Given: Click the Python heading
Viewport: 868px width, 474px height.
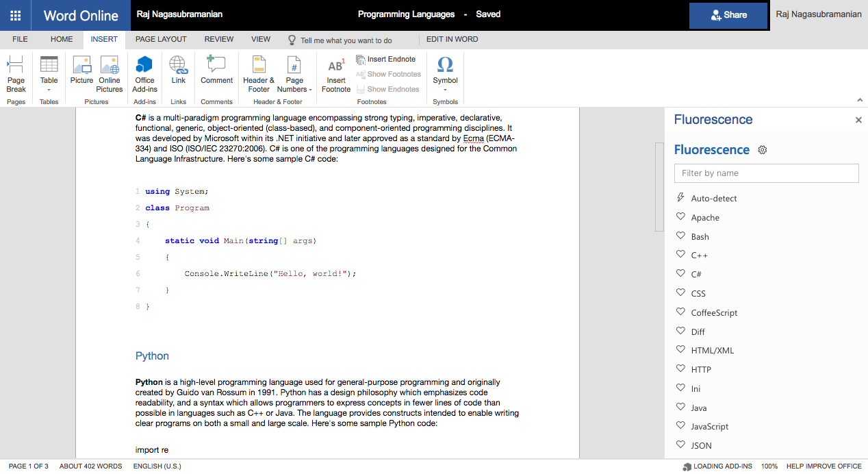Looking at the screenshot, I should (x=152, y=356).
